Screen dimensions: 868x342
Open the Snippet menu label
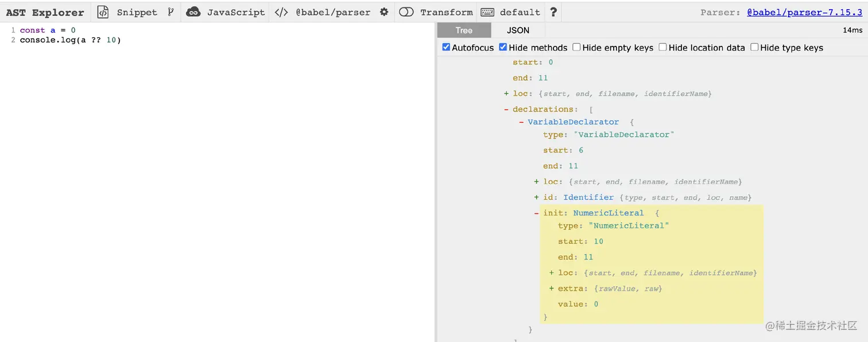click(x=137, y=12)
